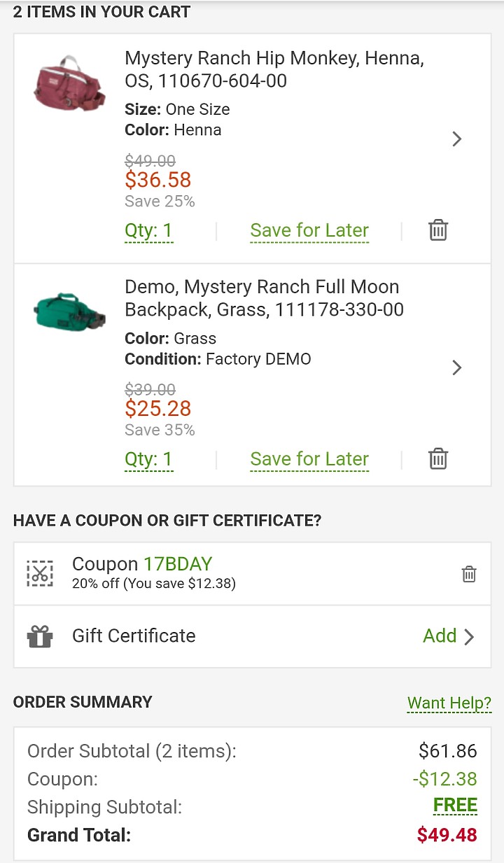Save the Hip Monkey for later
Image resolution: width=504 pixels, height=863 pixels.
309,230
